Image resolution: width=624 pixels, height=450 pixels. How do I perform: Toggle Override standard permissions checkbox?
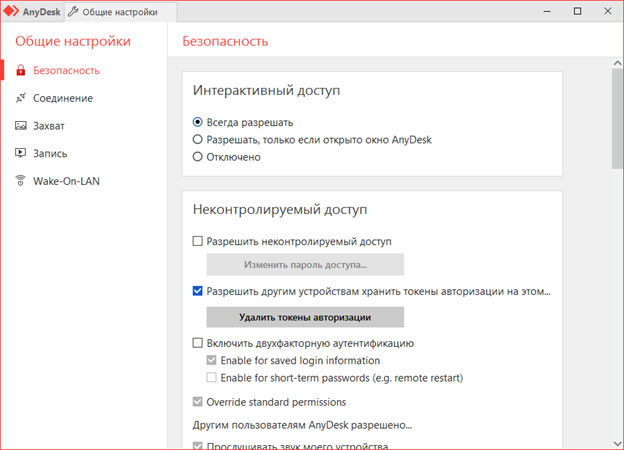pyautogui.click(x=197, y=401)
